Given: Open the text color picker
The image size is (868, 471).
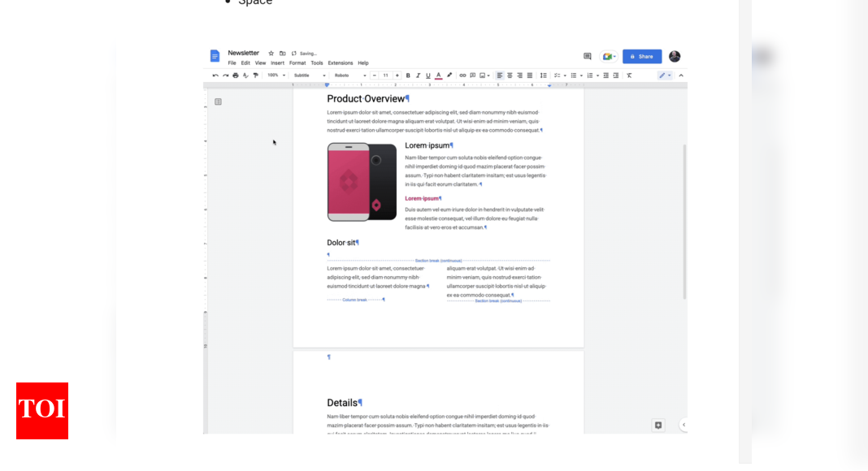Looking at the screenshot, I should point(438,75).
